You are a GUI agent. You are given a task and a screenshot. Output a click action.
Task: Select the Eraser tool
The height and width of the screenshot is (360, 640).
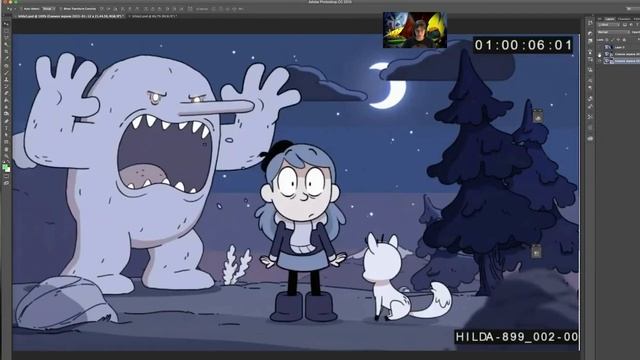tap(6, 93)
